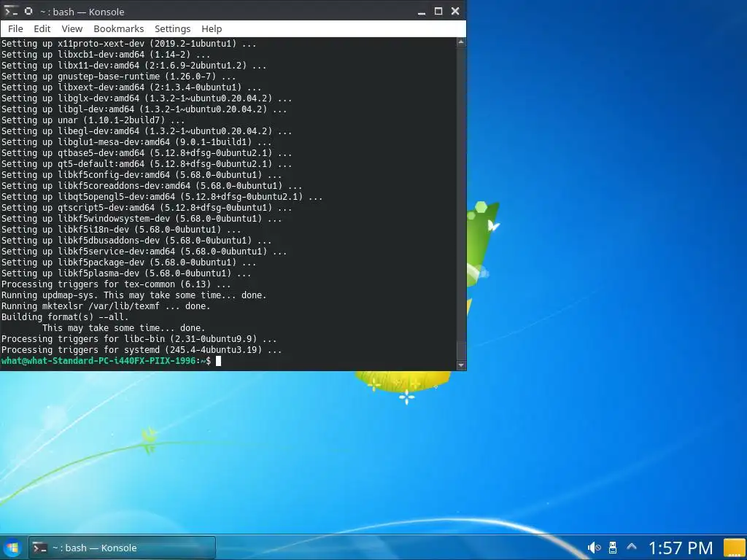Open the Settings menu
Screen dimensions: 747x560
coord(172,28)
